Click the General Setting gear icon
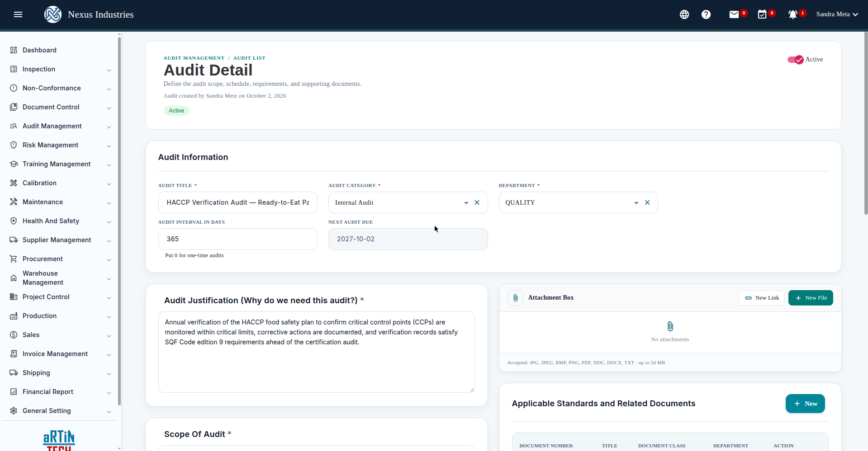Screen dimensions: 868x451 pos(14,411)
